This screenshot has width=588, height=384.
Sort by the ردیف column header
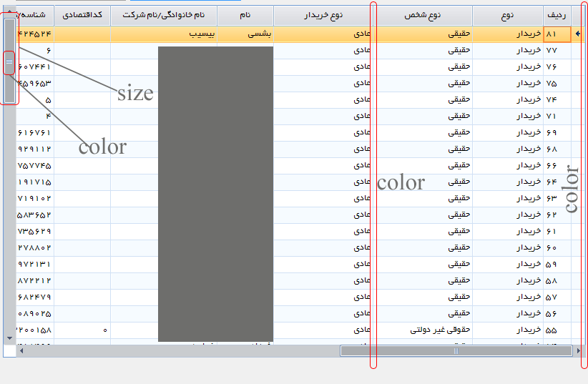tap(557, 15)
